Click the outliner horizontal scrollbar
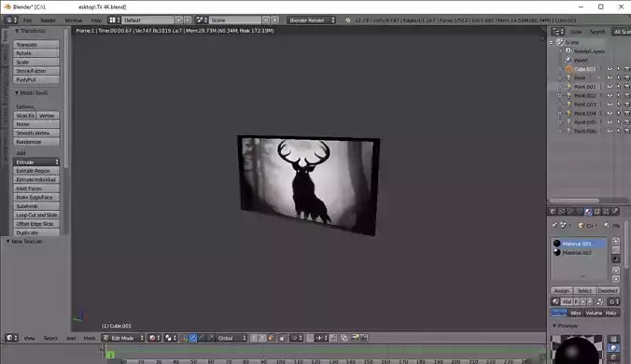The height and width of the screenshot is (364, 631). click(x=574, y=201)
